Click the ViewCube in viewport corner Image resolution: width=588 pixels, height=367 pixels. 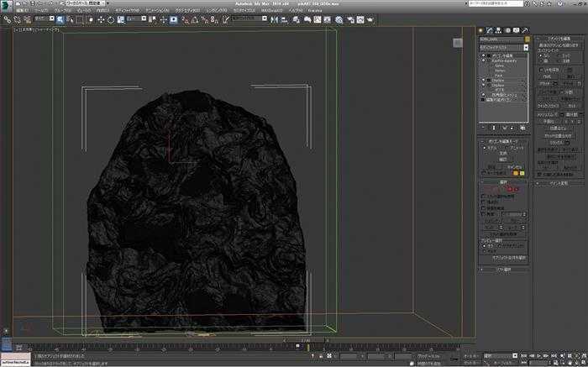tap(458, 43)
